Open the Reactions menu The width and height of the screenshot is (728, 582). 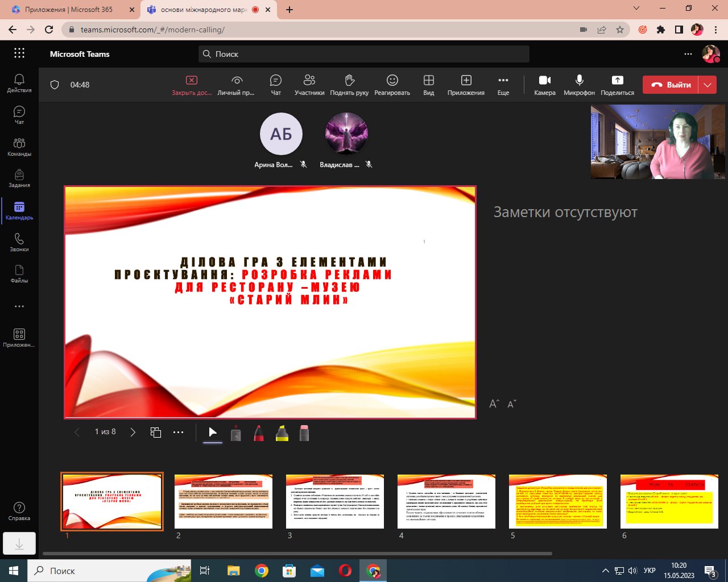[392, 85]
